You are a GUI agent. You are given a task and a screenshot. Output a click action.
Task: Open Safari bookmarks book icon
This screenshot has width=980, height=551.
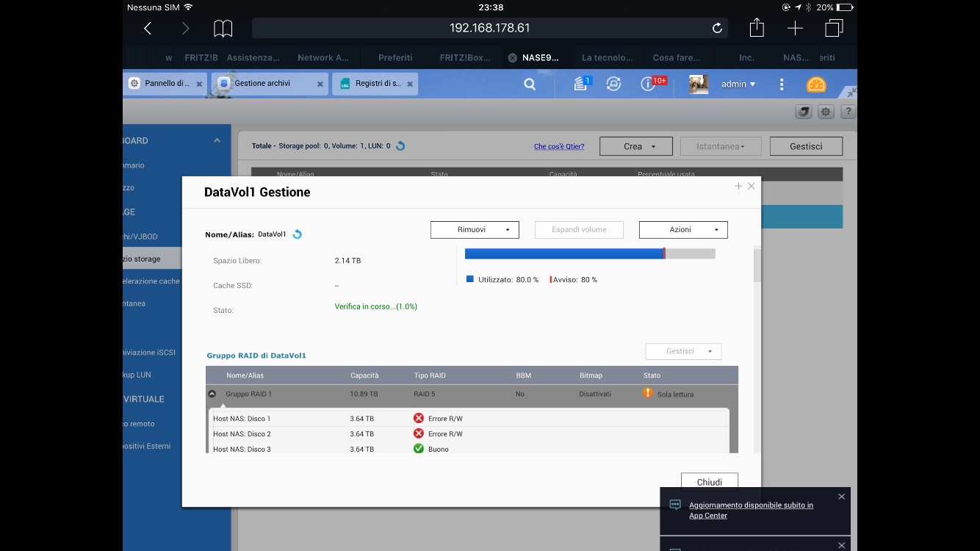[x=223, y=28]
